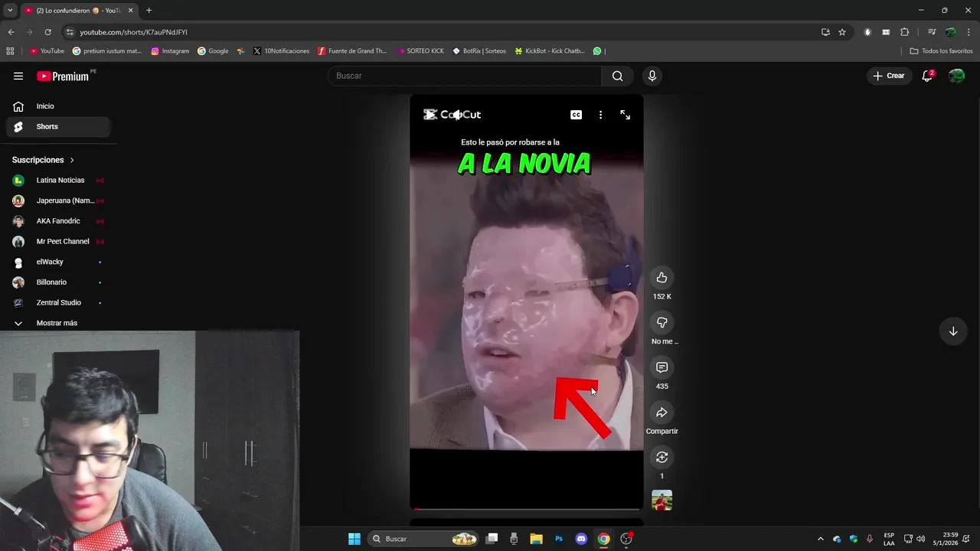Dislike the short with thumbs-down icon

pos(662,322)
